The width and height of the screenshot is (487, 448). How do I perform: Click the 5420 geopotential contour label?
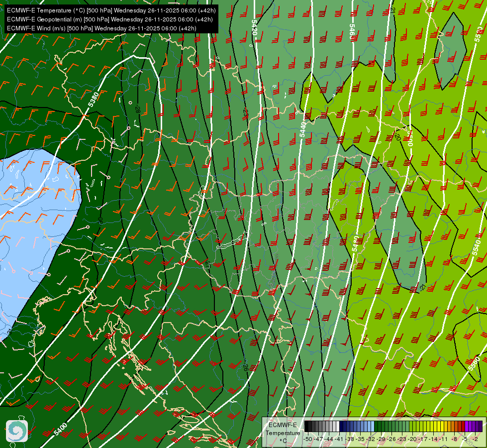(254, 27)
